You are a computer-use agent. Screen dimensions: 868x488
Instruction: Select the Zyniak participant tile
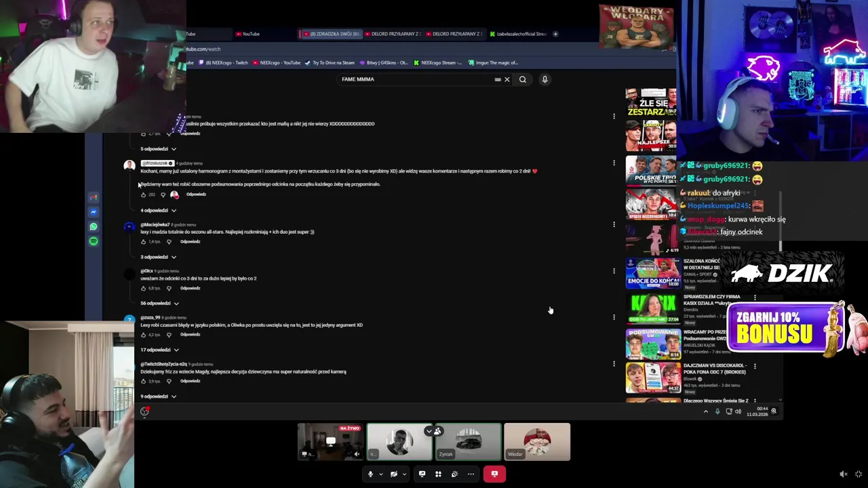468,441
